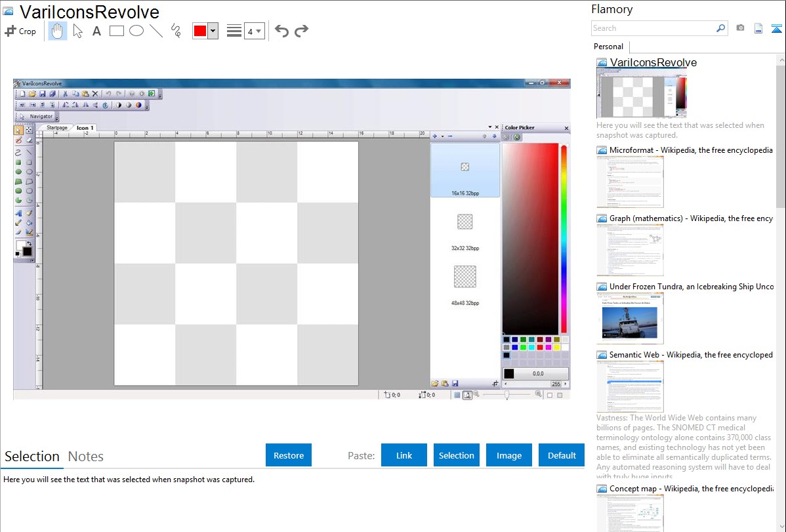
Task: Pick the rectangle shape tool
Action: click(117, 31)
